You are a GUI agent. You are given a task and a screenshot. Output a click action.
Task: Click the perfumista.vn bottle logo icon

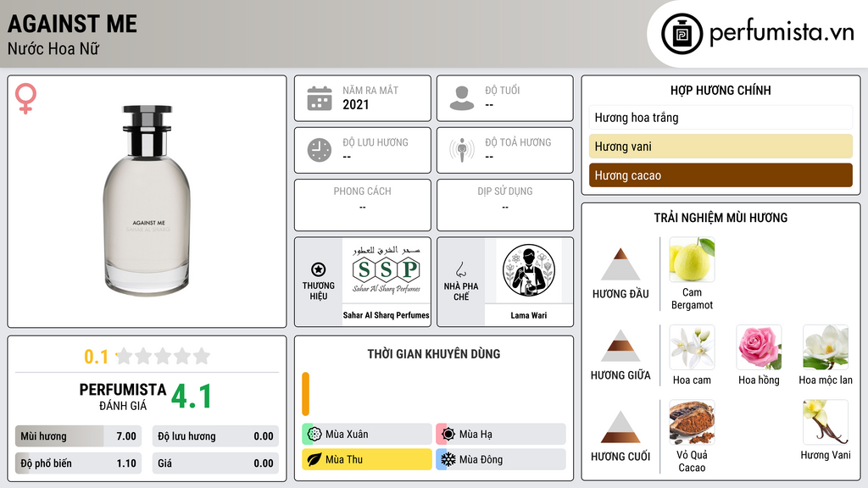coord(682,34)
